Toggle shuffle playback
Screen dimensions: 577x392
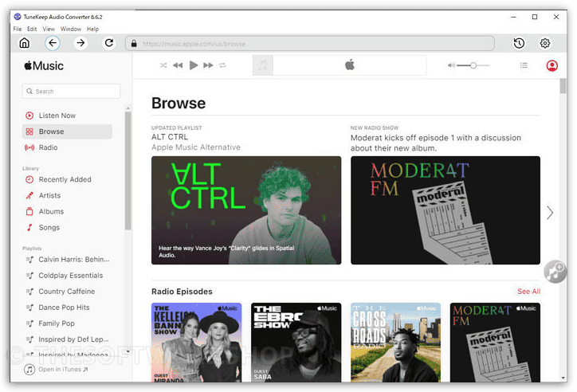(163, 65)
